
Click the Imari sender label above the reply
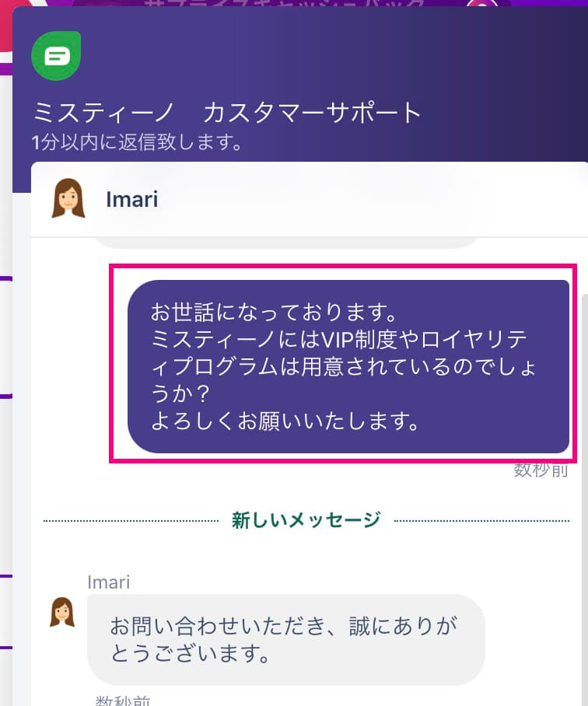tap(109, 582)
